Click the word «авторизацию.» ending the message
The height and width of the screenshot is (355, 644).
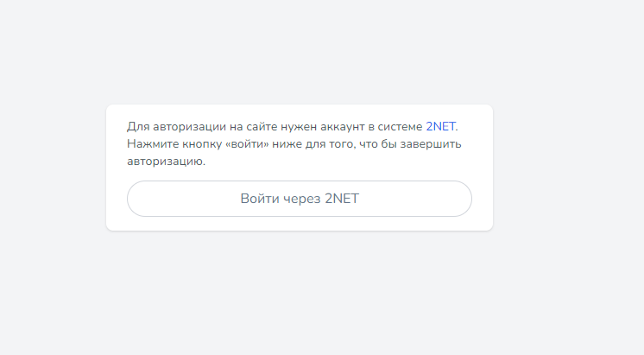(166, 162)
